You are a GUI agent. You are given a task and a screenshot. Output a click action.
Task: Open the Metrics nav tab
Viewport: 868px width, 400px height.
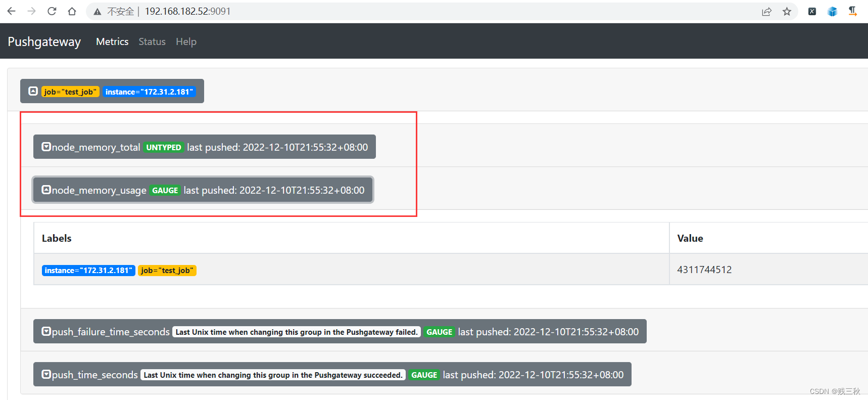tap(112, 41)
